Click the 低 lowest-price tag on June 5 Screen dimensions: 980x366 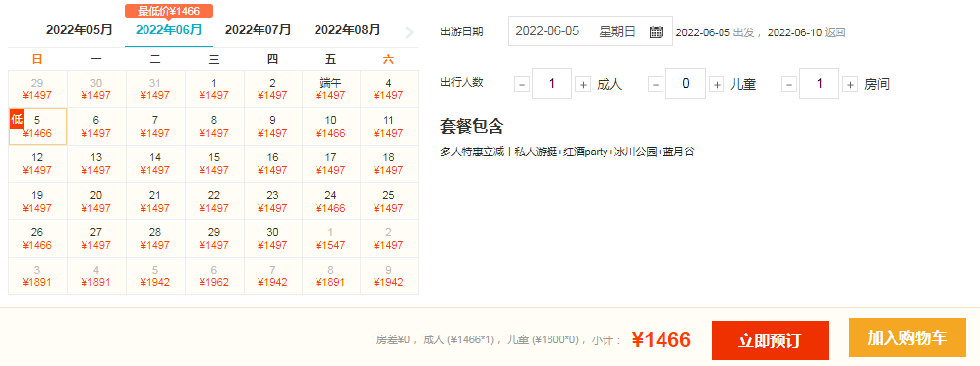17,119
